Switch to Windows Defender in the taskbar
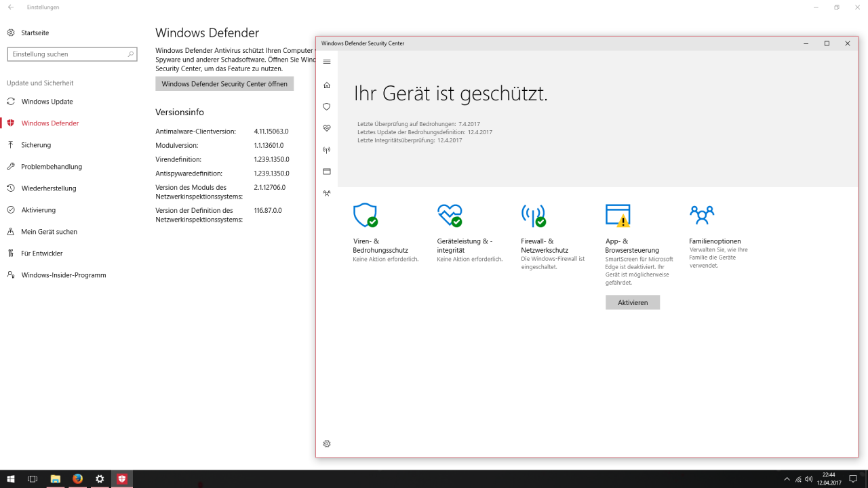The image size is (868, 488). [122, 479]
